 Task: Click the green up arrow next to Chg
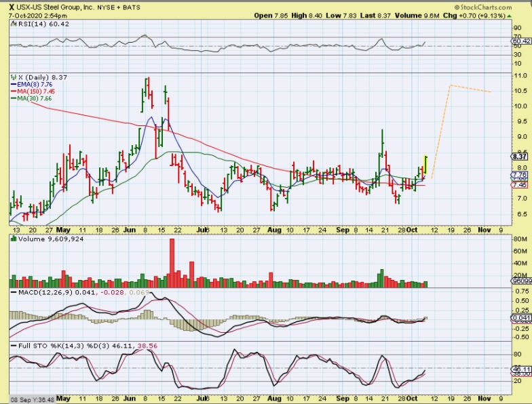[x=509, y=16]
